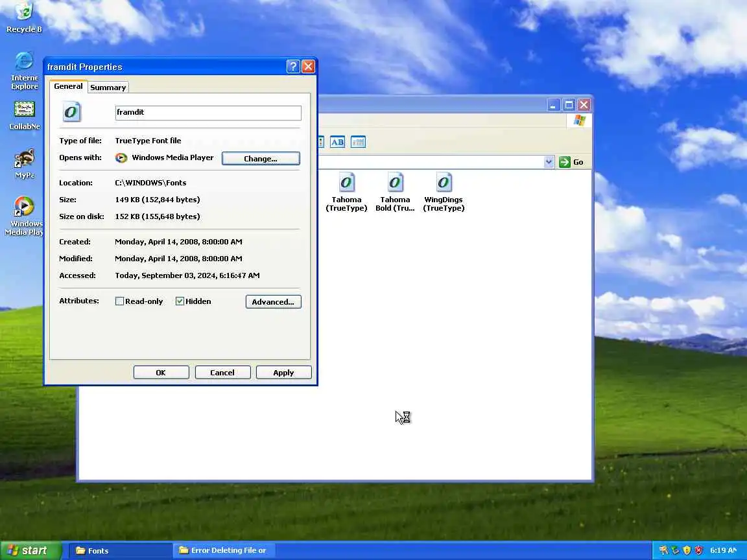Open the CollabNet desktop shortcut
The width and height of the screenshot is (747, 560).
coord(24,110)
